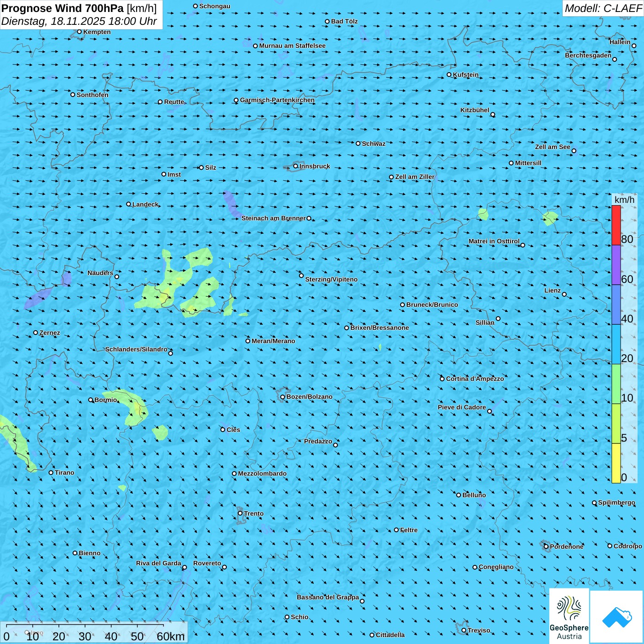Image resolution: width=644 pixels, height=644 pixels.
Task: Click the Hallein city marker
Action: [634, 46]
